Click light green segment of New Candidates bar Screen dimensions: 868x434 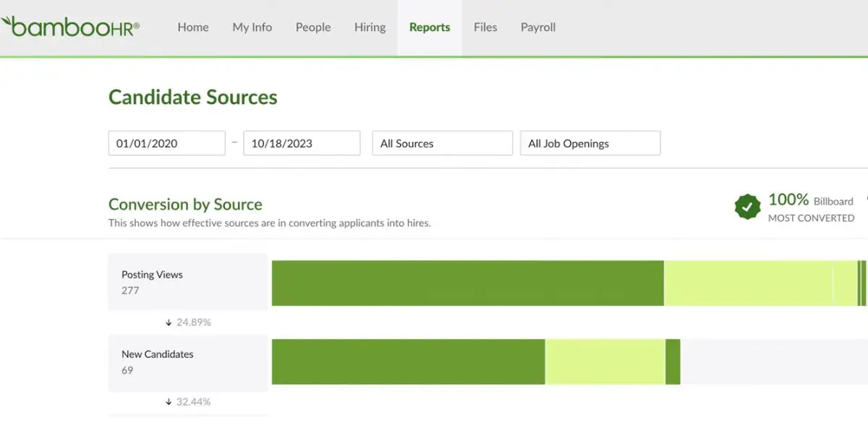click(605, 362)
